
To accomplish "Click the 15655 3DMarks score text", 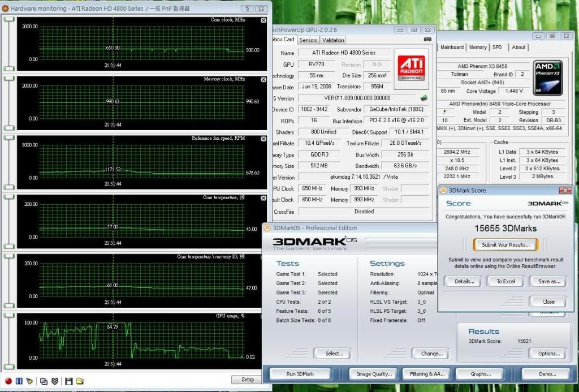I will (x=505, y=229).
